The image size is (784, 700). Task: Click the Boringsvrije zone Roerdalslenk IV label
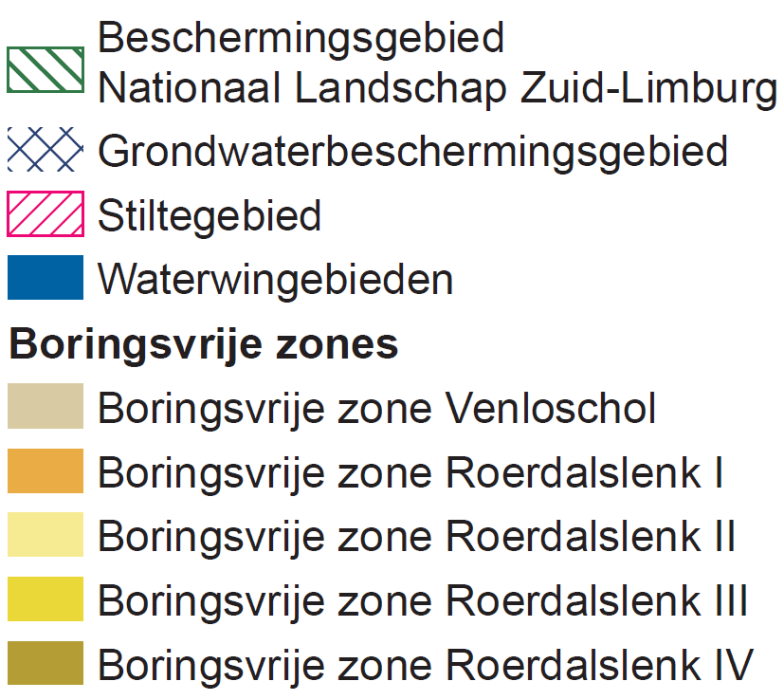pos(426,666)
